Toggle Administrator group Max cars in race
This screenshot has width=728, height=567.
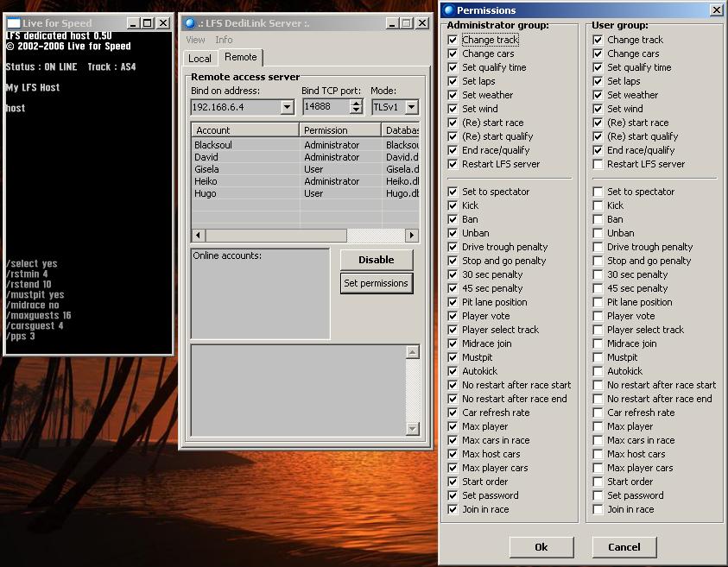pos(453,440)
